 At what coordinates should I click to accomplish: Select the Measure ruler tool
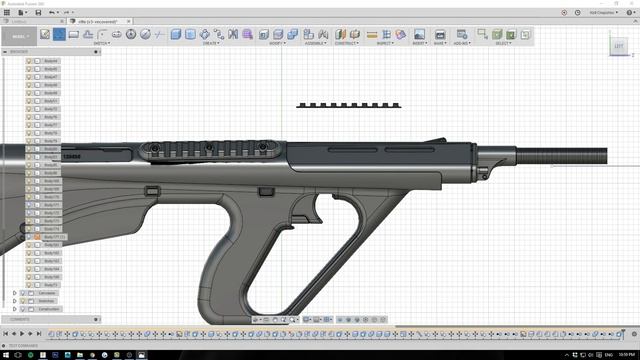[372, 35]
